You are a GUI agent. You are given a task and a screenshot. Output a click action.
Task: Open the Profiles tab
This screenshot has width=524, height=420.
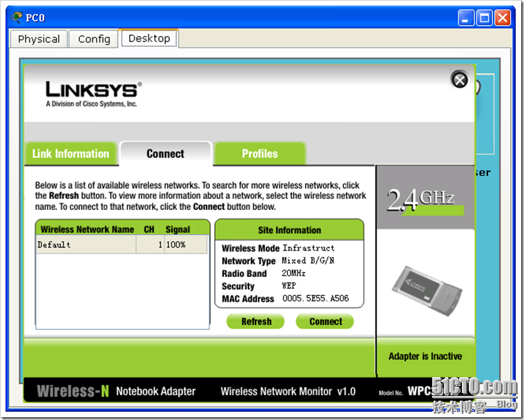pyautogui.click(x=260, y=153)
